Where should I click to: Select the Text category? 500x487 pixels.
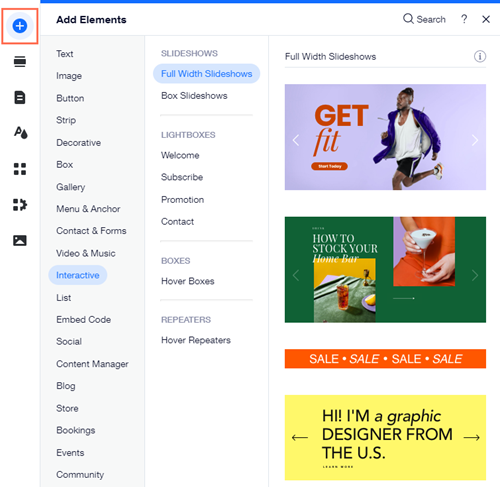[x=65, y=54]
